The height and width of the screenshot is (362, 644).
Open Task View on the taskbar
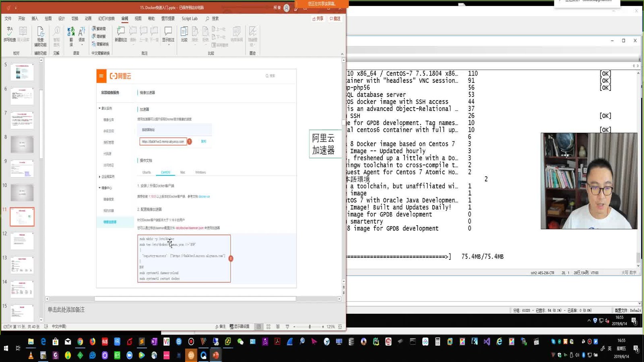pyautogui.click(x=18, y=348)
